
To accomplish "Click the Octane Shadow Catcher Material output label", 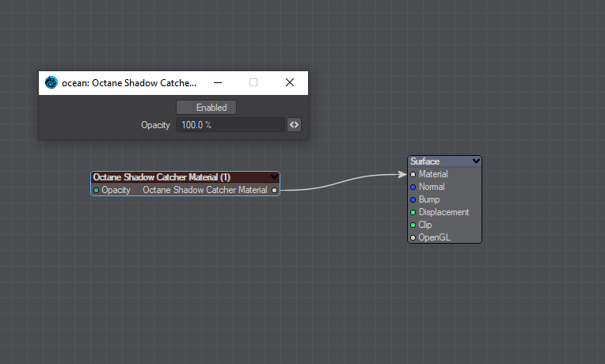I will (205, 190).
